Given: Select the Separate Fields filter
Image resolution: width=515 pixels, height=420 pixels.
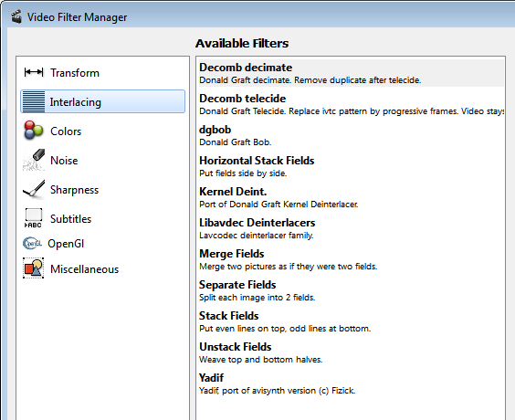Looking at the screenshot, I should point(352,290).
